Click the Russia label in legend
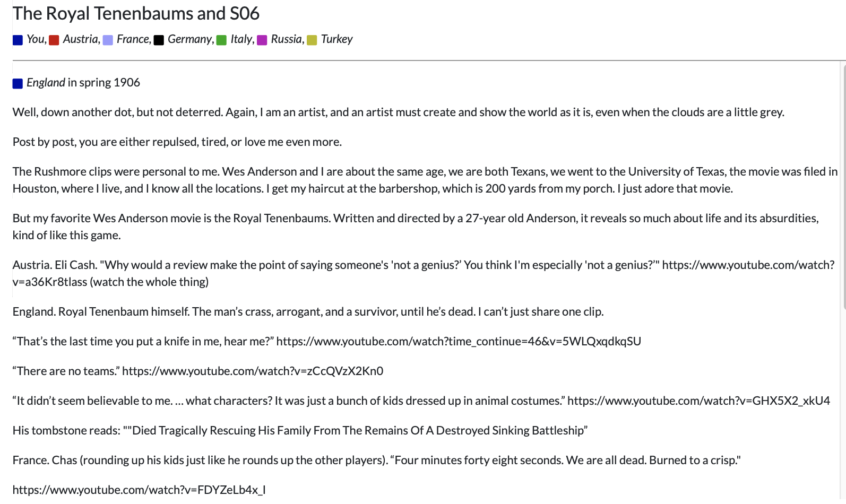The image size is (846, 504). [287, 39]
